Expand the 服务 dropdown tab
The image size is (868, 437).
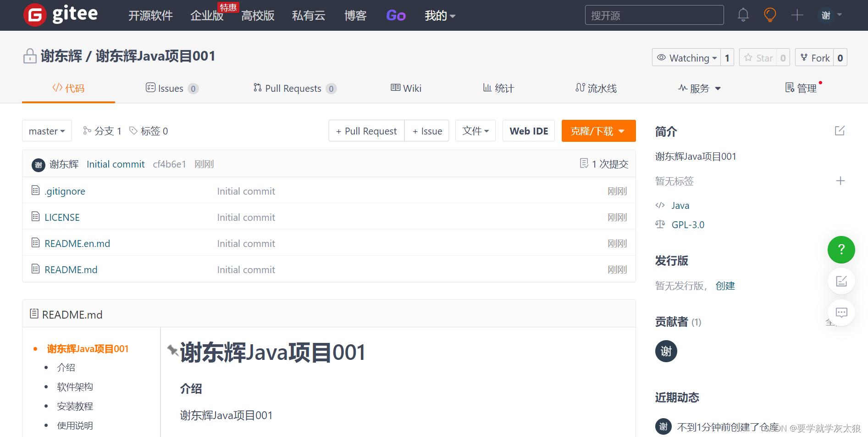pos(699,88)
